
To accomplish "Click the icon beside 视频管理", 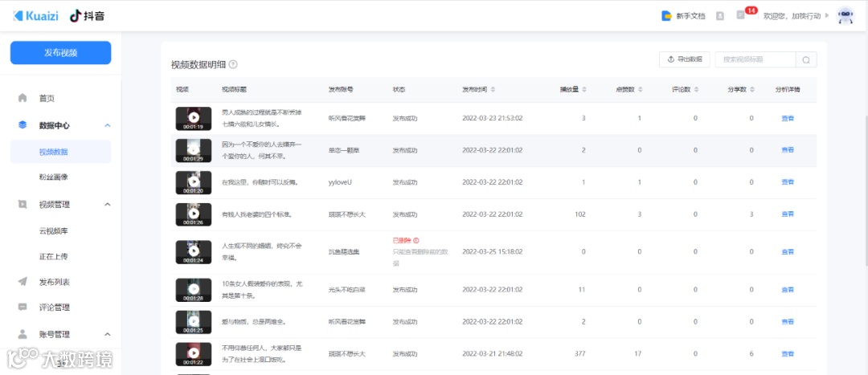I will point(23,204).
